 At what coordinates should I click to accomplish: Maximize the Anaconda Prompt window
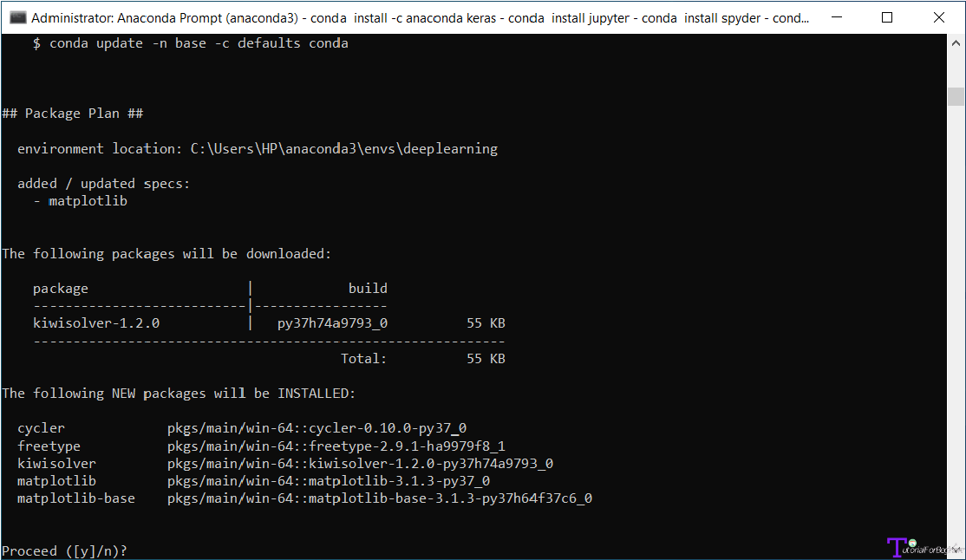coord(887,17)
